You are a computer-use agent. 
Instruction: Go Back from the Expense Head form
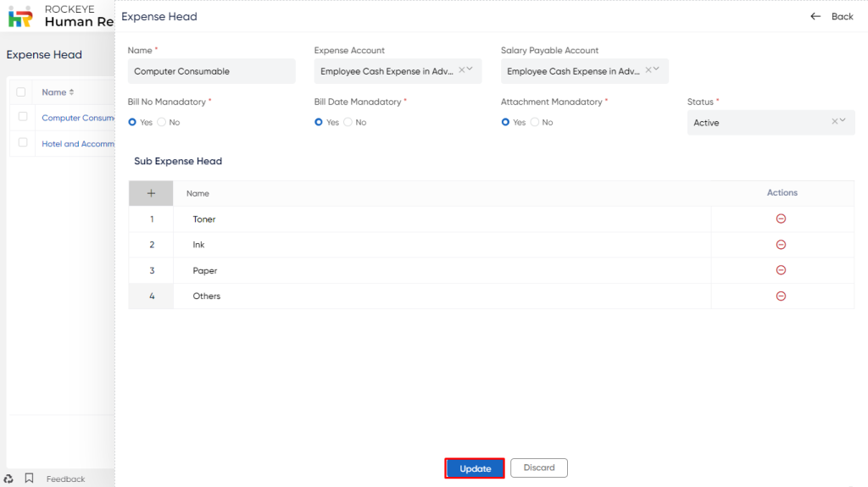coord(832,17)
